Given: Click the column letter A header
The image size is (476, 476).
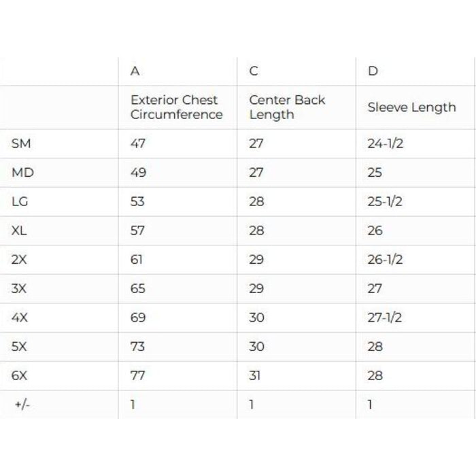Looking at the screenshot, I should click(x=135, y=71).
